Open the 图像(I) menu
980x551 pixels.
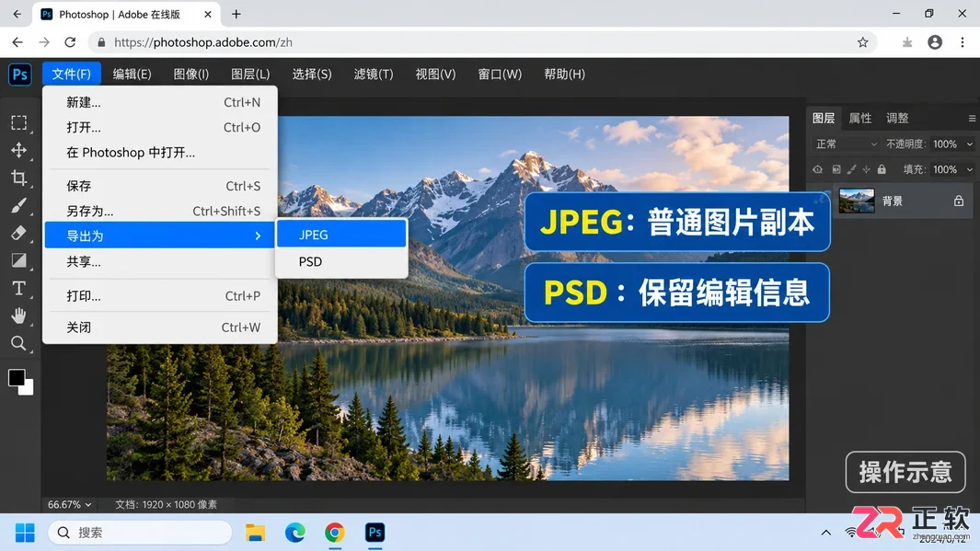190,74
